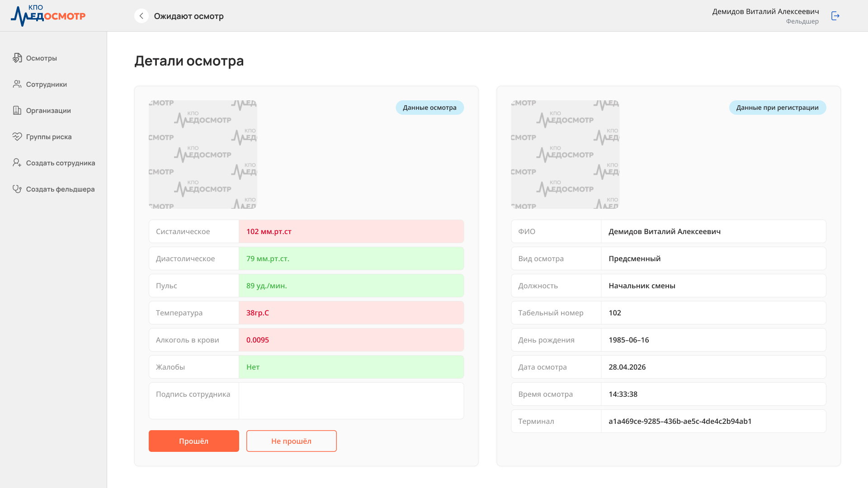
Task: Mark examination as Не прошёл
Action: [292, 441]
